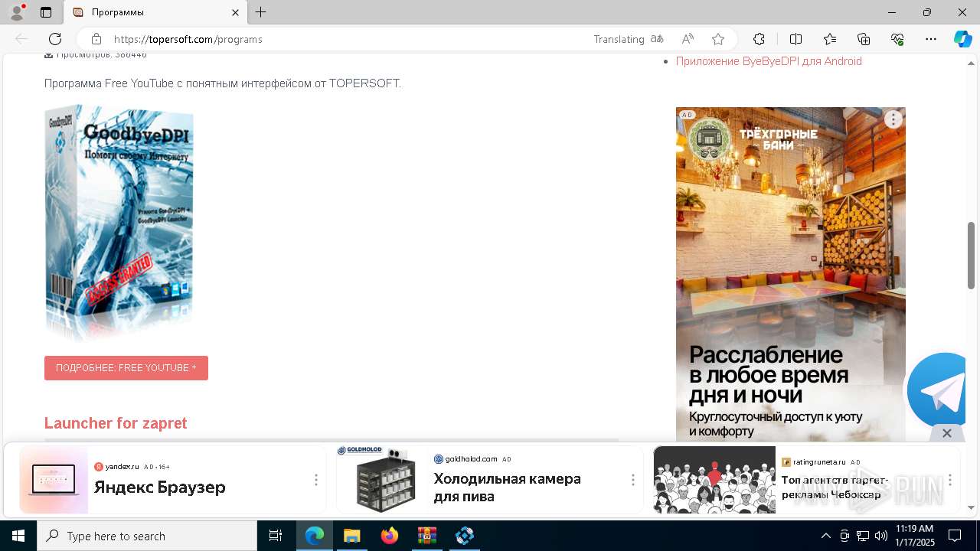Click the GoodbyeDPI box image

(x=119, y=222)
